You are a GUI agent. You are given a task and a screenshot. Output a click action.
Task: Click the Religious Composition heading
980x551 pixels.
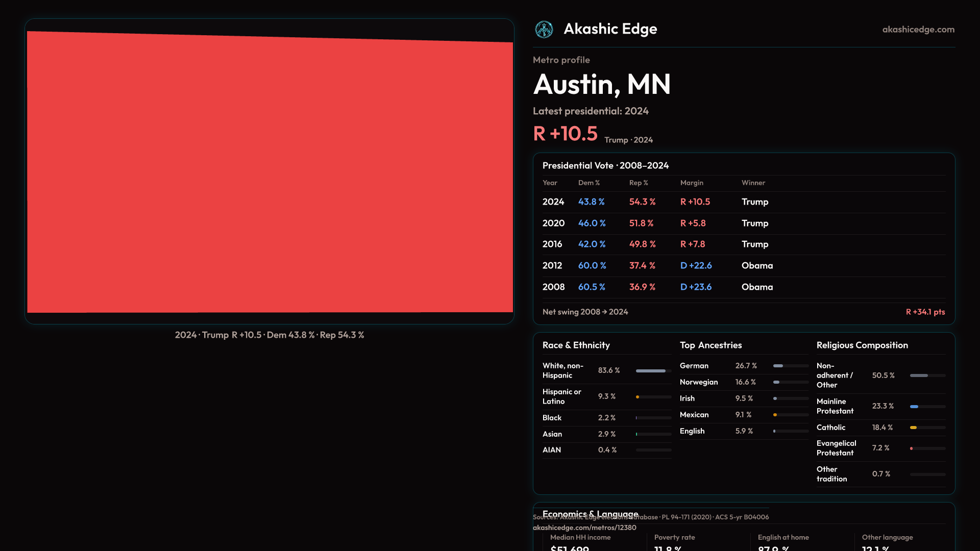pyautogui.click(x=862, y=345)
